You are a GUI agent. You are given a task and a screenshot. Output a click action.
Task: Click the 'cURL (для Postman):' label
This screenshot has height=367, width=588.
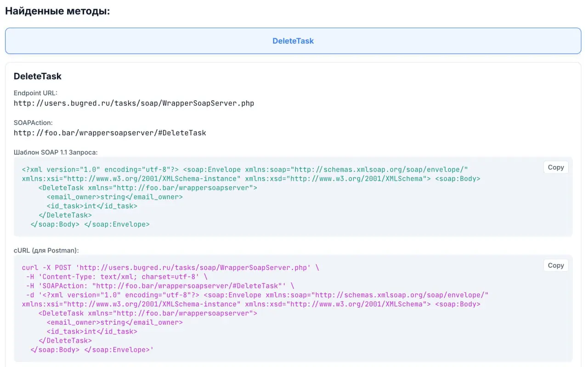coord(46,250)
